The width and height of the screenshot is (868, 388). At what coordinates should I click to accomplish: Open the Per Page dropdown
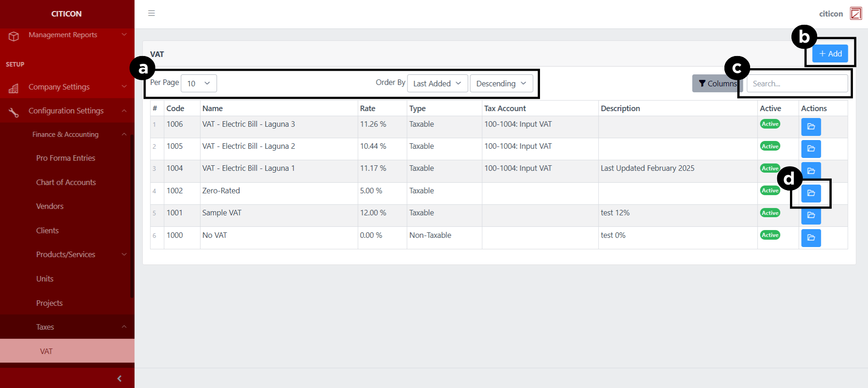click(199, 84)
